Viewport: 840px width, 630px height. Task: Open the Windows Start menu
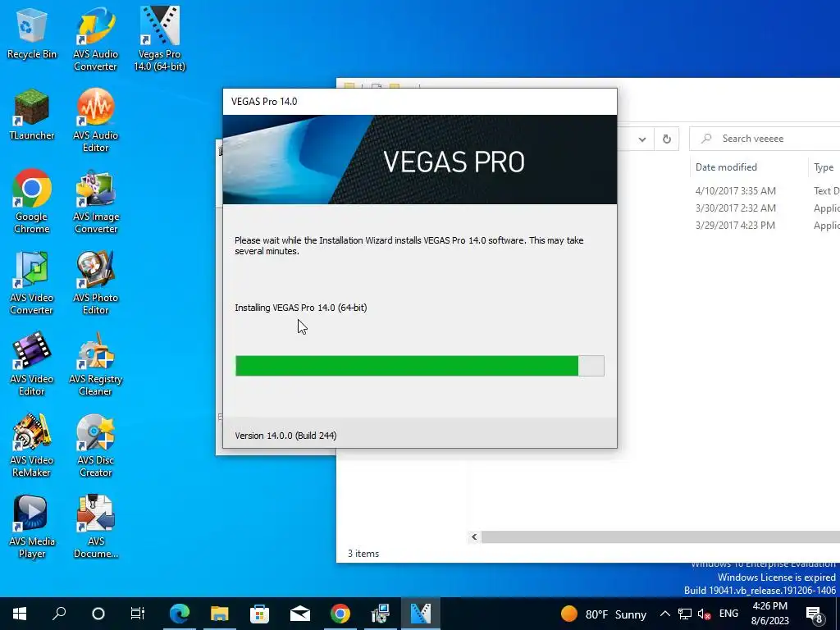[20, 614]
